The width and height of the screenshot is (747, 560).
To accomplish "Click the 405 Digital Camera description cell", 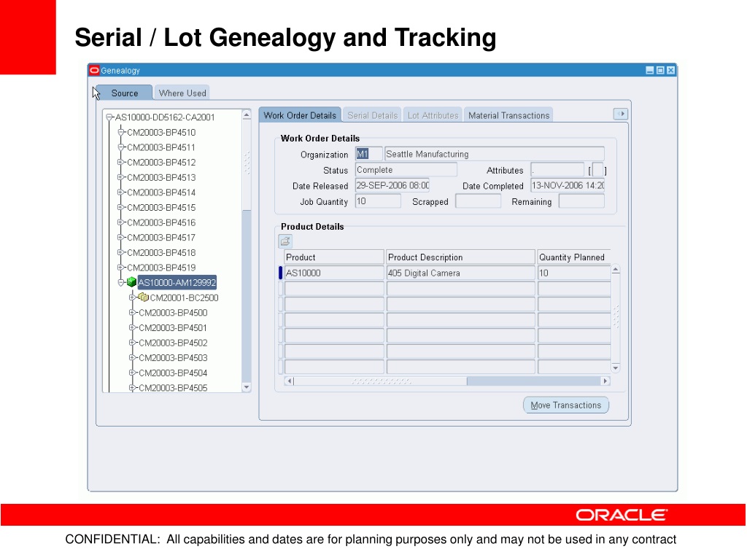I will click(461, 273).
